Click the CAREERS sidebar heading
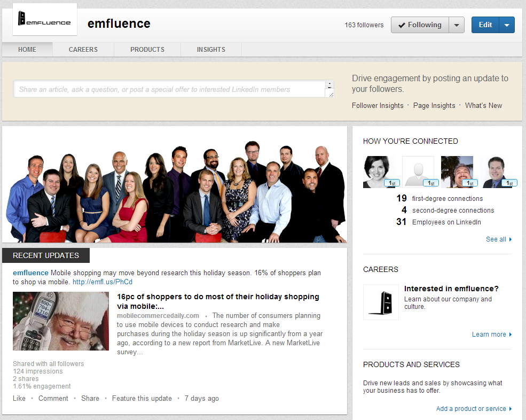The image size is (526, 420). 381,269
